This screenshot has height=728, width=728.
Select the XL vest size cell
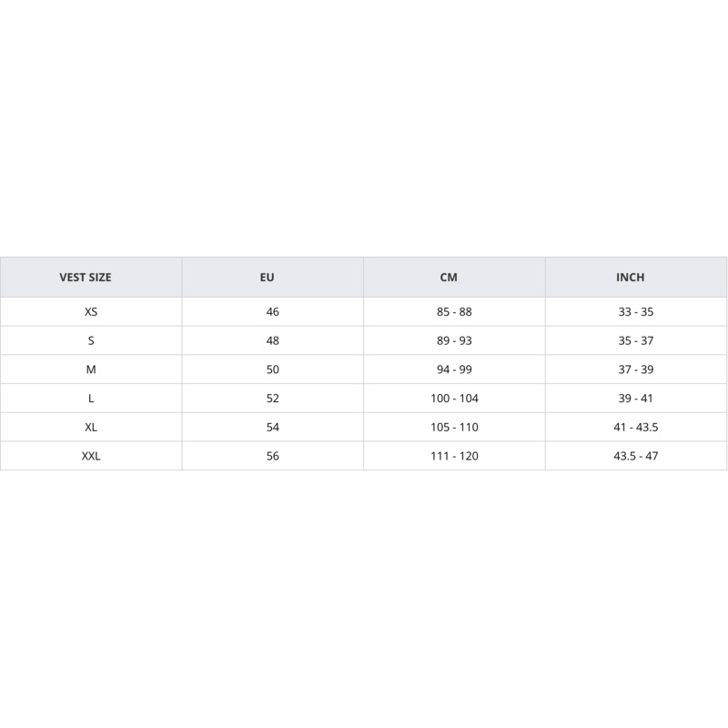(91, 428)
